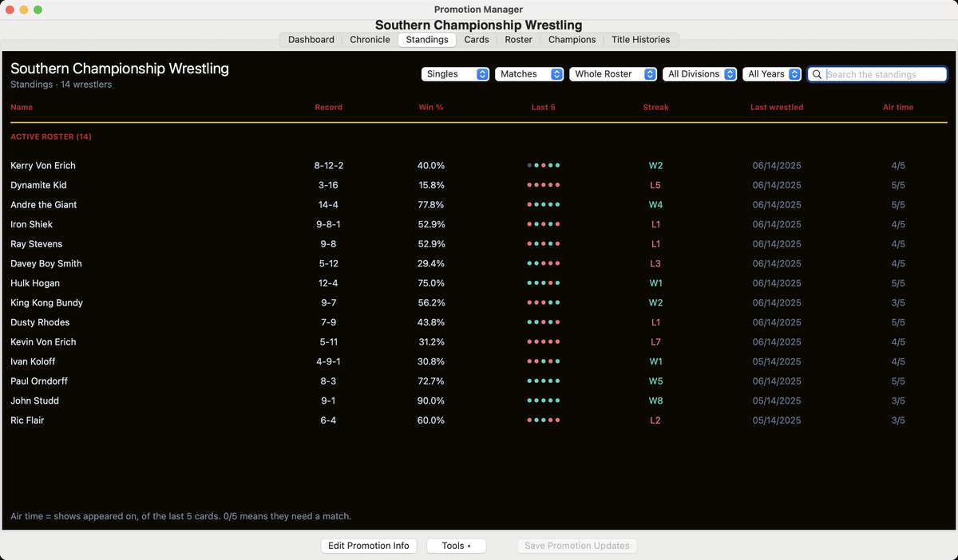Image resolution: width=958 pixels, height=560 pixels.
Task: Click the W4 streak value
Action: pos(655,205)
